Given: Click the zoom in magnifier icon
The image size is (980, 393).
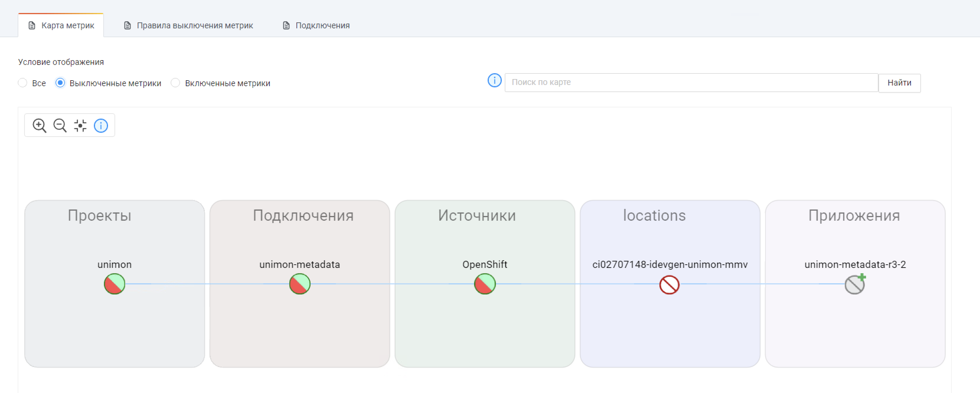Looking at the screenshot, I should pyautogui.click(x=39, y=125).
